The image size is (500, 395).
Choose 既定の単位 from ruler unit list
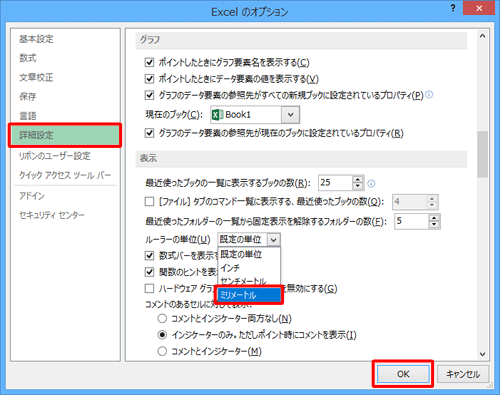coord(249,254)
